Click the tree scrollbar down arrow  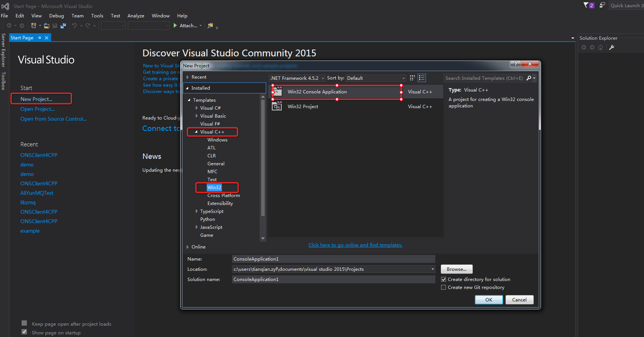tap(263, 239)
